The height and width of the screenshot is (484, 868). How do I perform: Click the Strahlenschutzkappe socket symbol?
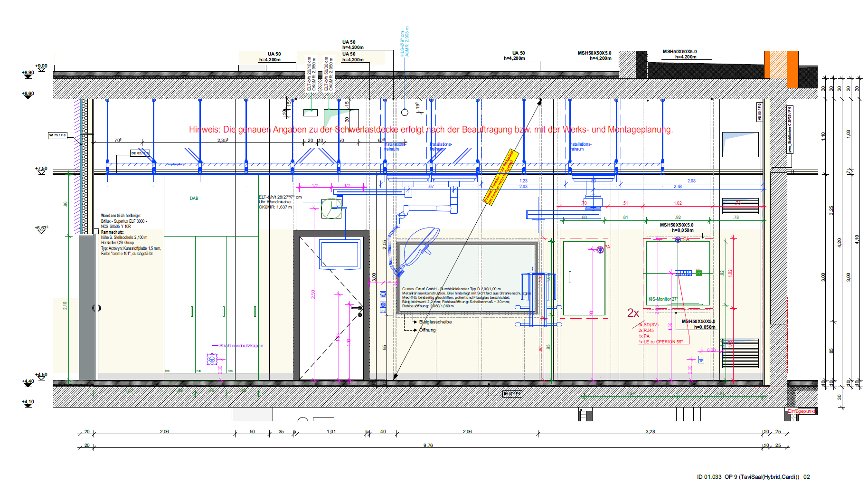pyautogui.click(x=212, y=360)
